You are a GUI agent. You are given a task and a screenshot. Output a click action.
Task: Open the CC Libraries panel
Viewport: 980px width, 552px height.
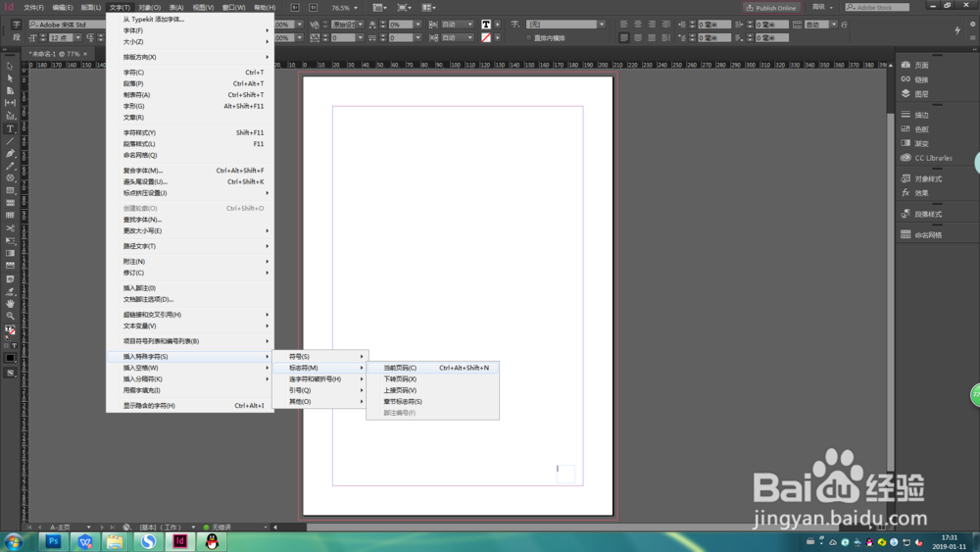point(927,158)
